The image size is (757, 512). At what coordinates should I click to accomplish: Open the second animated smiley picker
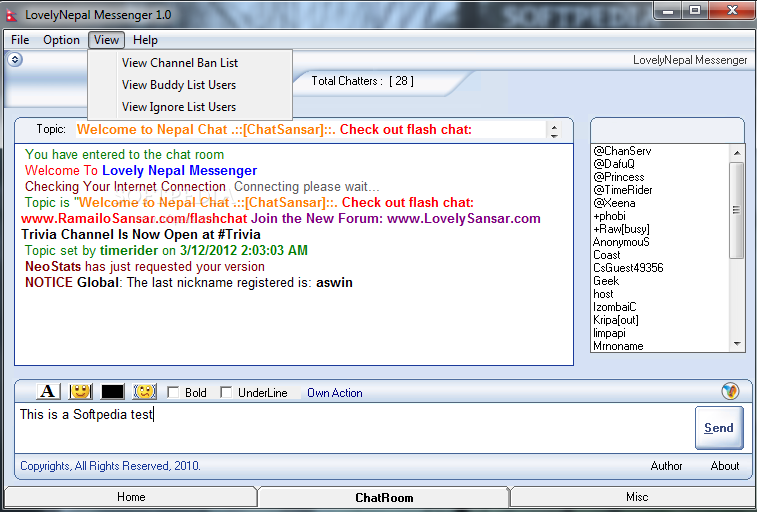tap(144, 391)
